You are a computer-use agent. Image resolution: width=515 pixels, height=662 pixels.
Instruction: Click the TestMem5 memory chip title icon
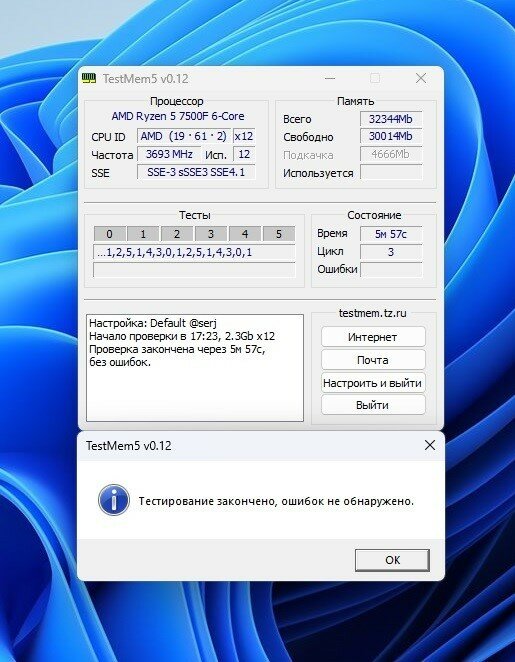click(89, 79)
